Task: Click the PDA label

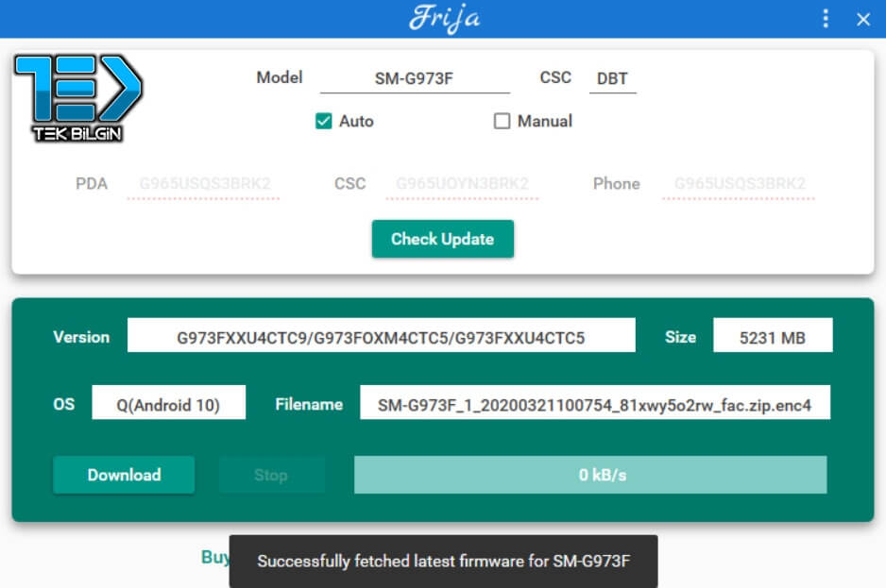Action: pos(92,184)
